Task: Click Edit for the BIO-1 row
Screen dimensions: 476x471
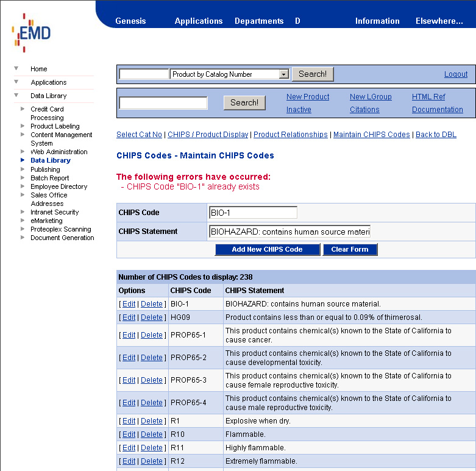Action: [x=129, y=304]
